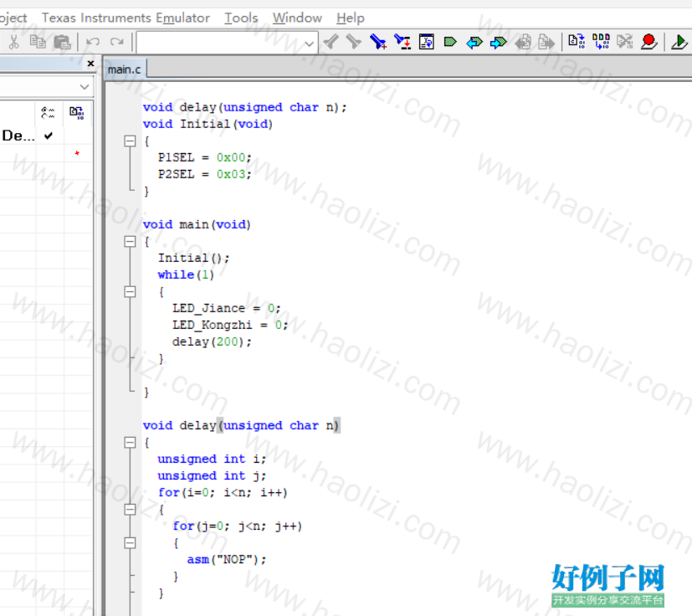
Task: Start Download and Debug green arrow
Action: click(679, 42)
